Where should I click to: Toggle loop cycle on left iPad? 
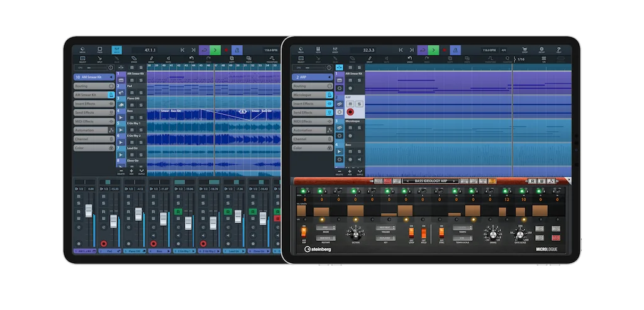204,50
